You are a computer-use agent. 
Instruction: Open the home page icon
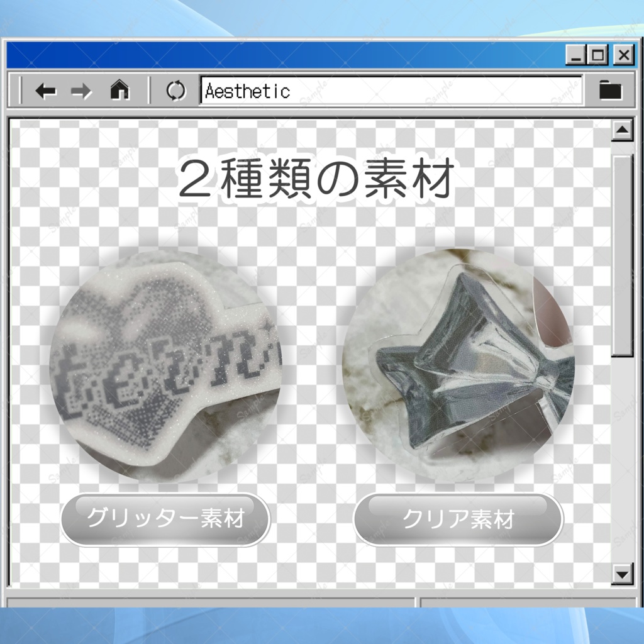pos(118,91)
